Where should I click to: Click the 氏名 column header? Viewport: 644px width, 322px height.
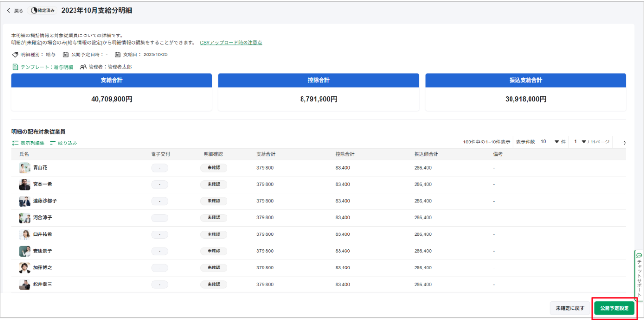[x=24, y=154]
